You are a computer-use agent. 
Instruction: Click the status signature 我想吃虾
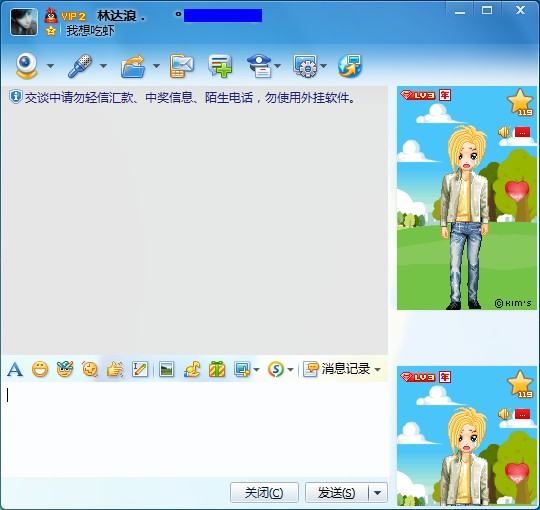coord(90,31)
